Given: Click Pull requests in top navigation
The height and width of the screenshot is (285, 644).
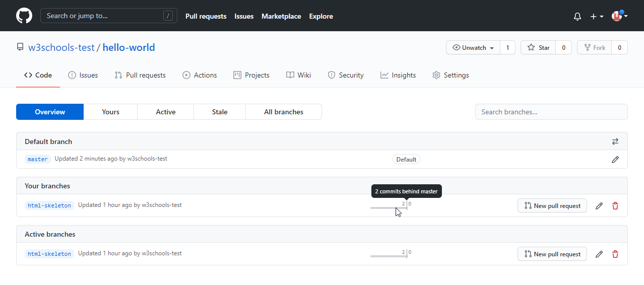Looking at the screenshot, I should point(206,16).
